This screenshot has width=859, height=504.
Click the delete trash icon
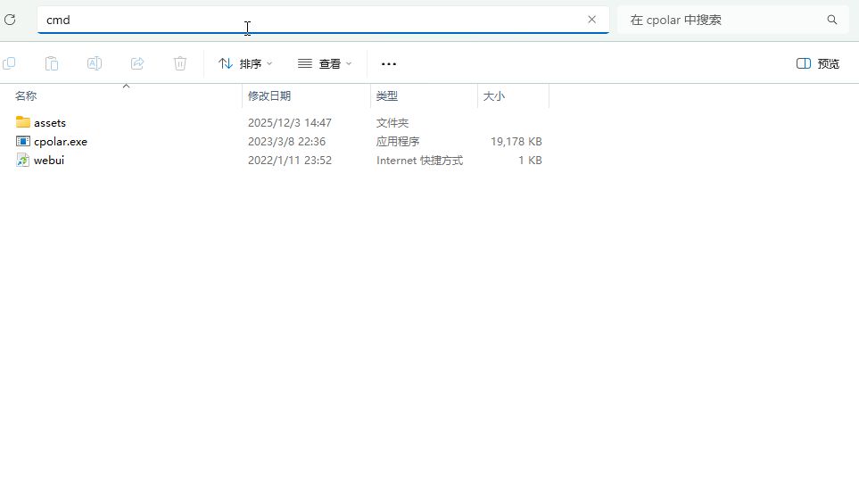point(180,63)
